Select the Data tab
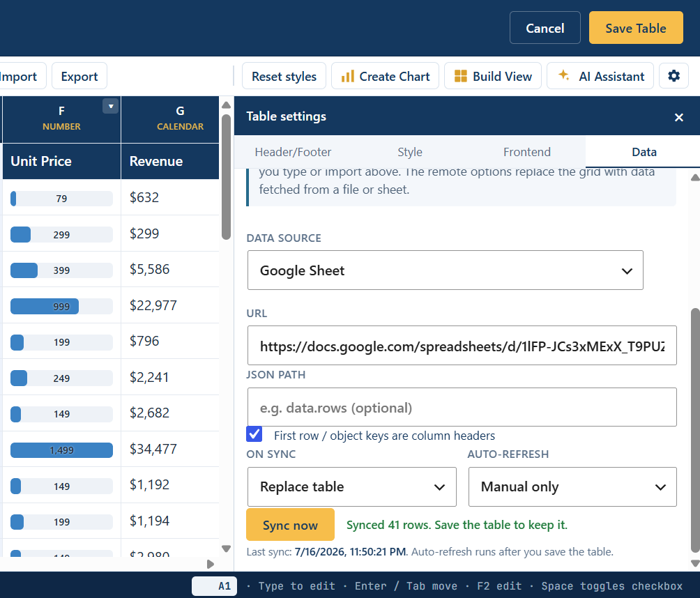 (x=644, y=152)
